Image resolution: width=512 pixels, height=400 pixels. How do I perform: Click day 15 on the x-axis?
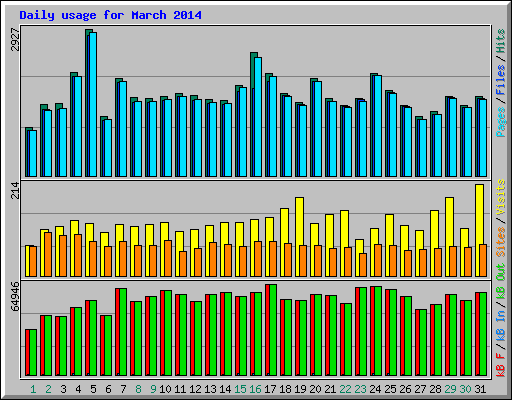240,389
